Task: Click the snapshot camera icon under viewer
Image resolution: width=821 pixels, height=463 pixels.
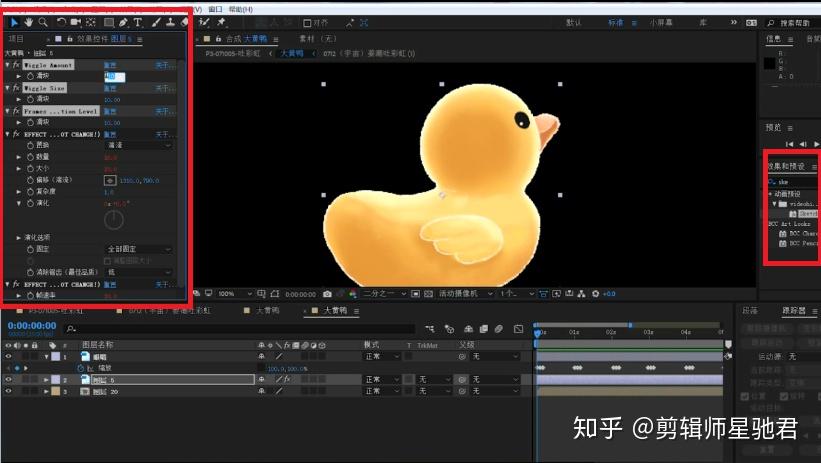Action: click(x=327, y=294)
